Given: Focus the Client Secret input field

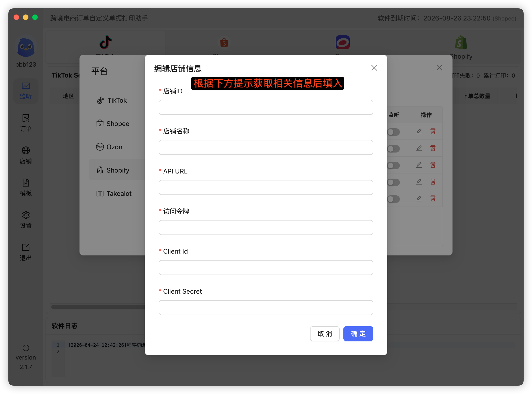Looking at the screenshot, I should 266,308.
